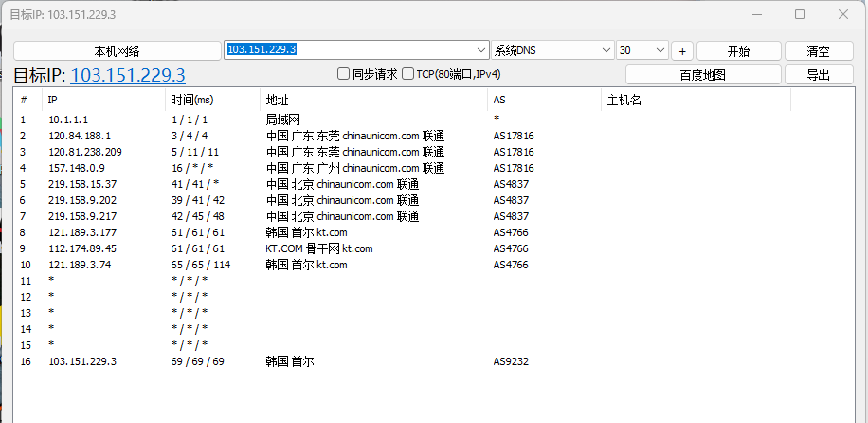Open 百度地图 map view

pyautogui.click(x=703, y=74)
